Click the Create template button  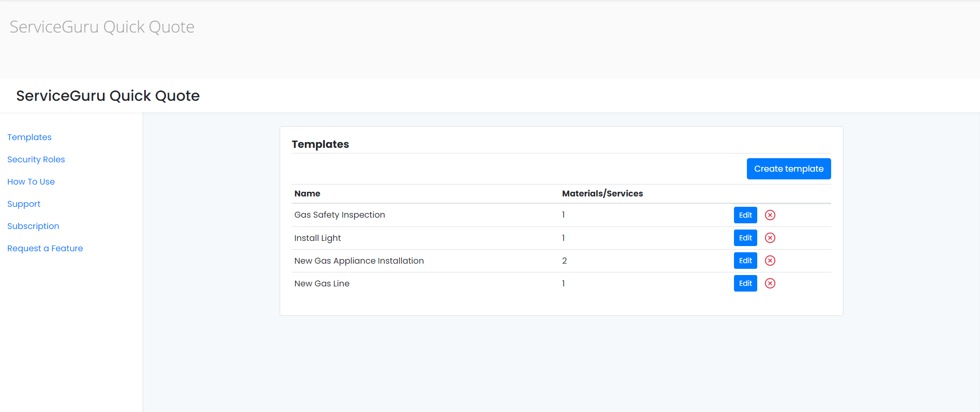[789, 169]
